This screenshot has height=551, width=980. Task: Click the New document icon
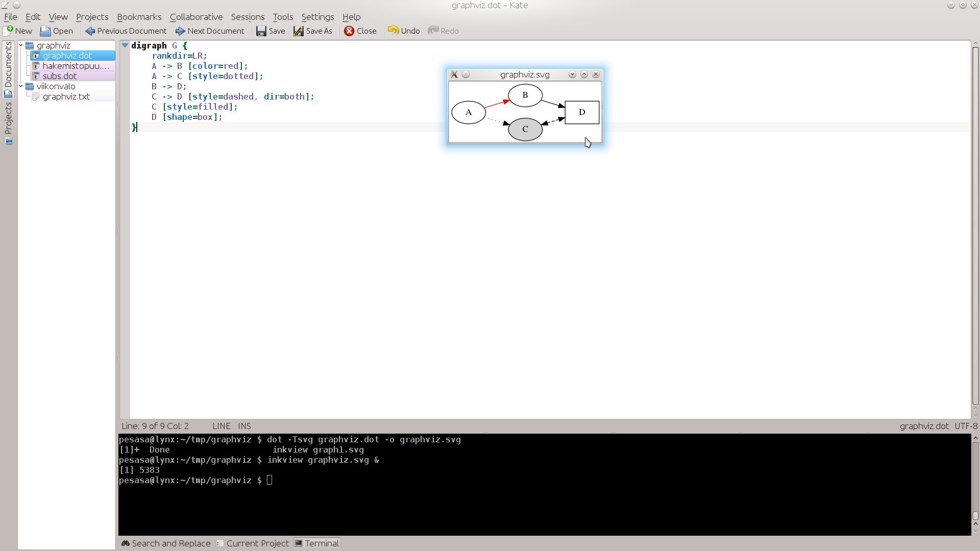[9, 31]
